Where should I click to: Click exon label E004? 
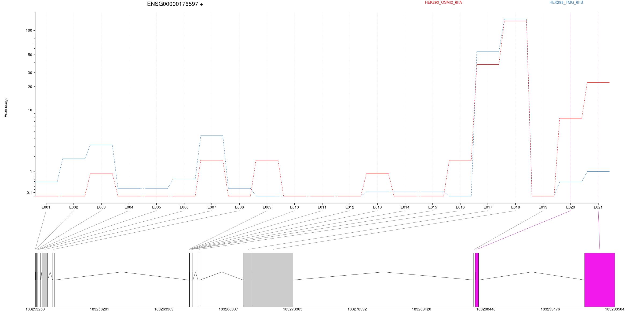click(129, 207)
